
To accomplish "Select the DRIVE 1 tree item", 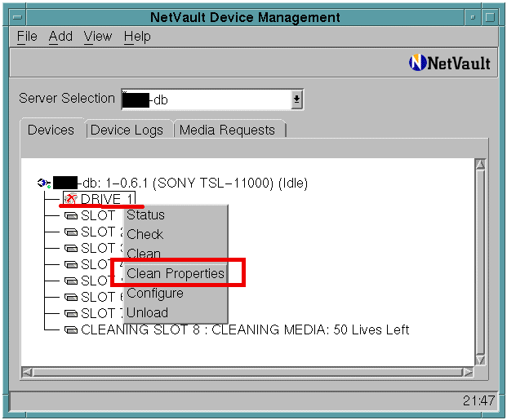I will pyautogui.click(x=100, y=199).
